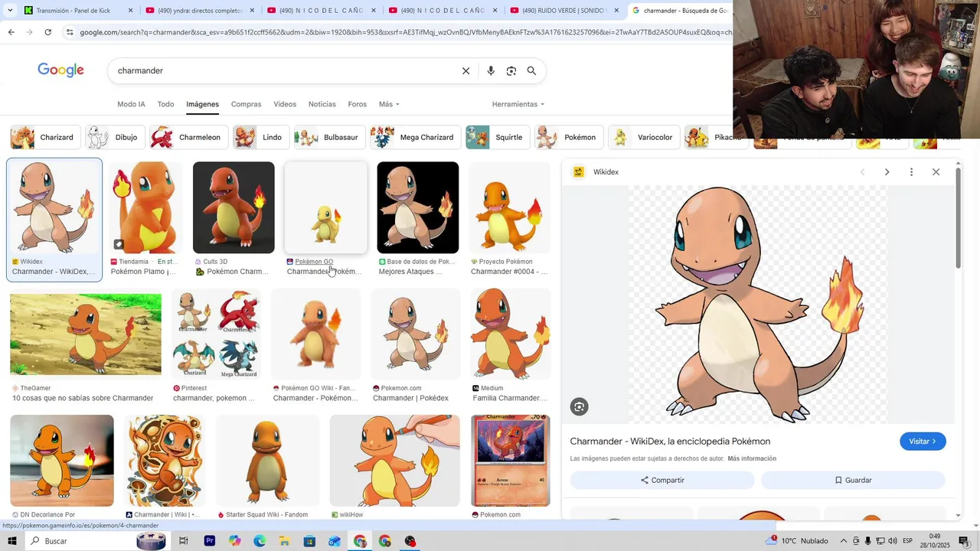
Task: Open File Explorer from the taskbar
Action: click(284, 541)
